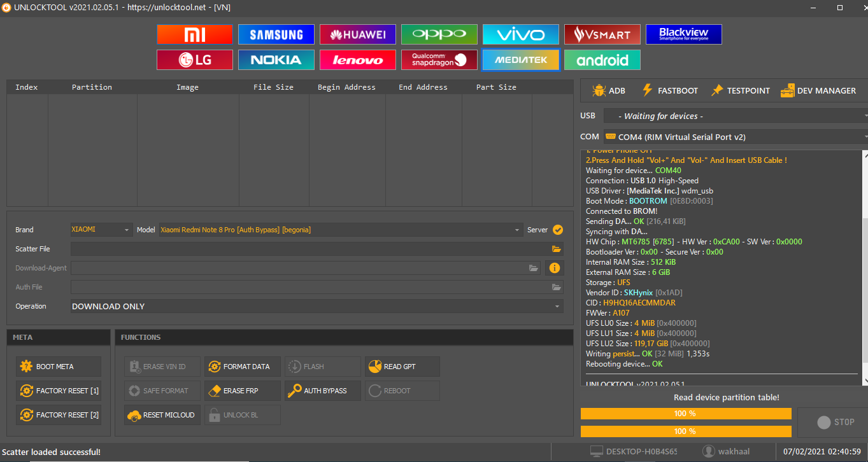Click the wakhaal user status entry
868x462 pixels.
point(726,451)
